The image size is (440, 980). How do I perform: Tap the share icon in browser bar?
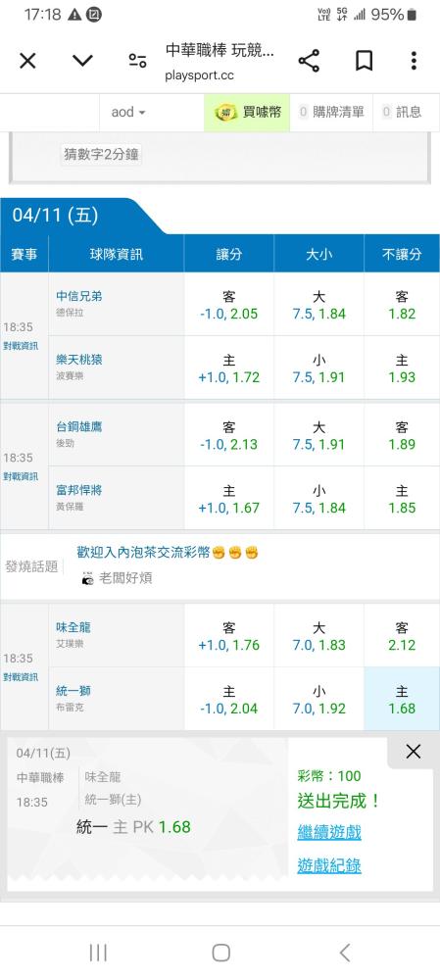pos(309,61)
